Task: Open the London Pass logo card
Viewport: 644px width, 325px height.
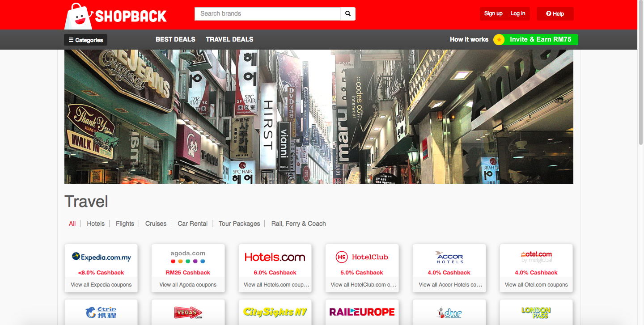Action: click(536, 312)
